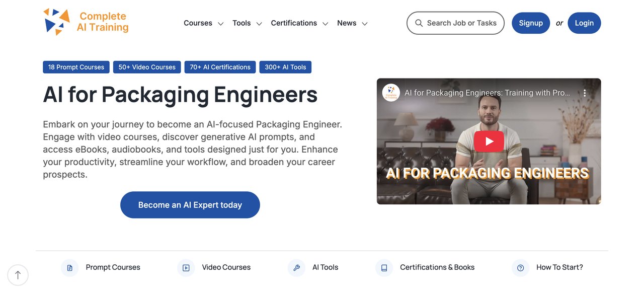Viewport: 644px width, 293px height.
Task: Select the 70+ AI Certifications badge
Action: click(220, 67)
